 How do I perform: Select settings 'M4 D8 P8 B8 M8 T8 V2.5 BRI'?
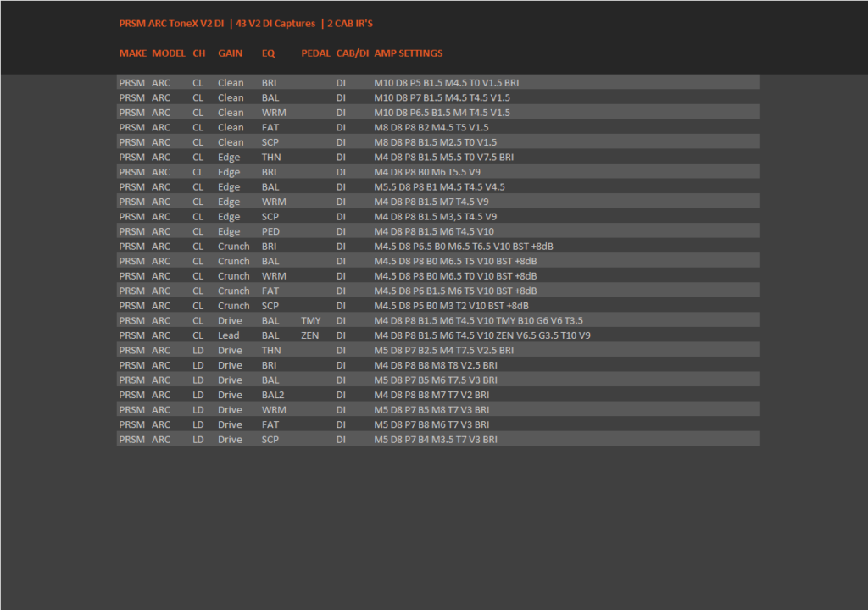click(436, 365)
